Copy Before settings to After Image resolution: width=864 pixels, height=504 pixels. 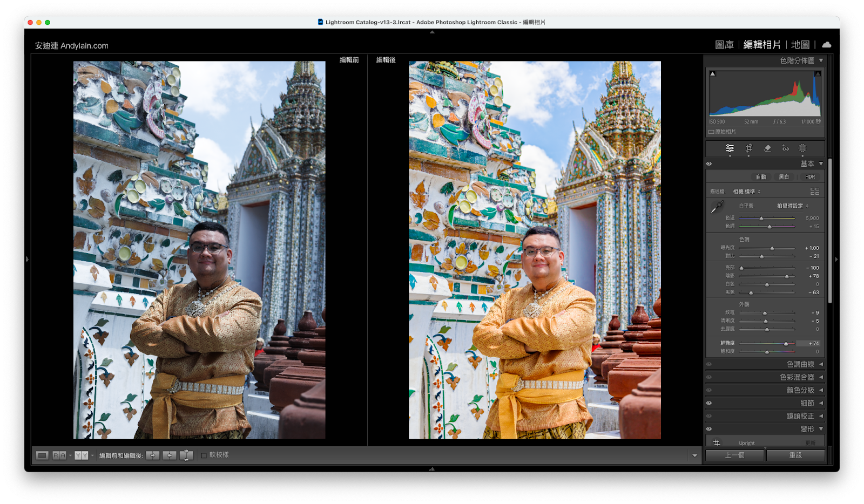[153, 455]
